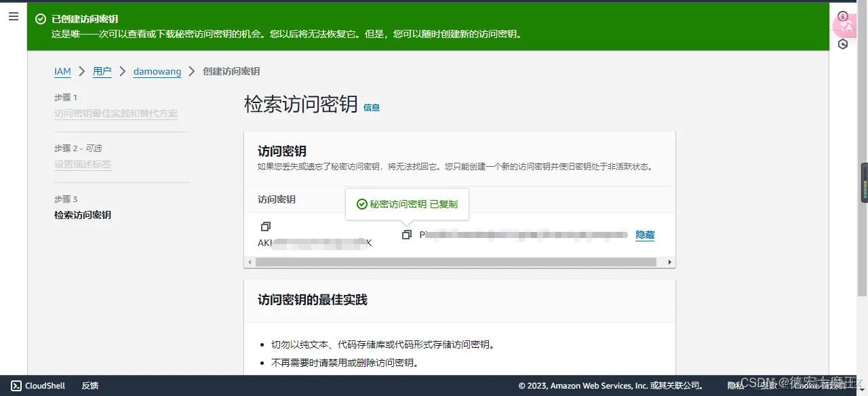Image resolution: width=868 pixels, height=396 pixels.
Task: Open CloudShell terminal
Action: coord(39,386)
